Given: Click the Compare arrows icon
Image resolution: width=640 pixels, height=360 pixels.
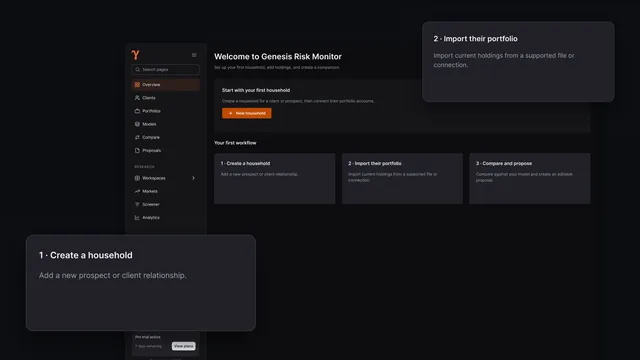Looking at the screenshot, I should click(137, 137).
